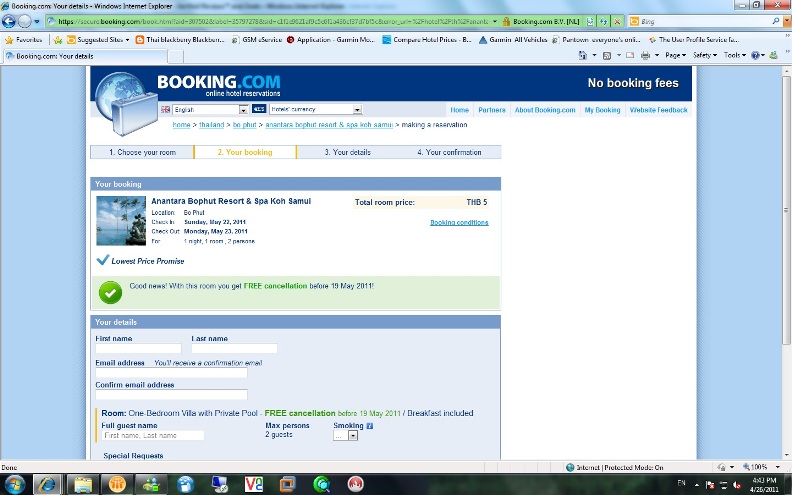Image resolution: width=792 pixels, height=495 pixels.
Task: Click the red Stop loading icon
Action: click(x=617, y=21)
